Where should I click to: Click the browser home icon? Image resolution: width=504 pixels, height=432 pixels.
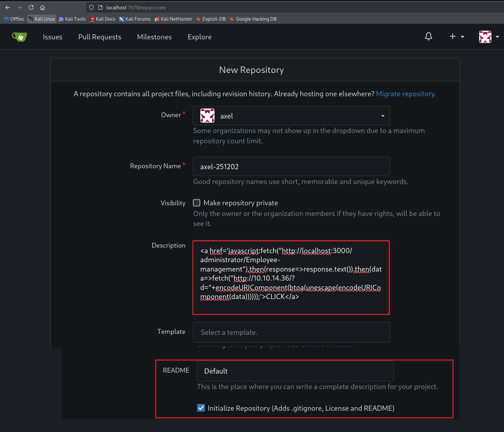pos(42,7)
